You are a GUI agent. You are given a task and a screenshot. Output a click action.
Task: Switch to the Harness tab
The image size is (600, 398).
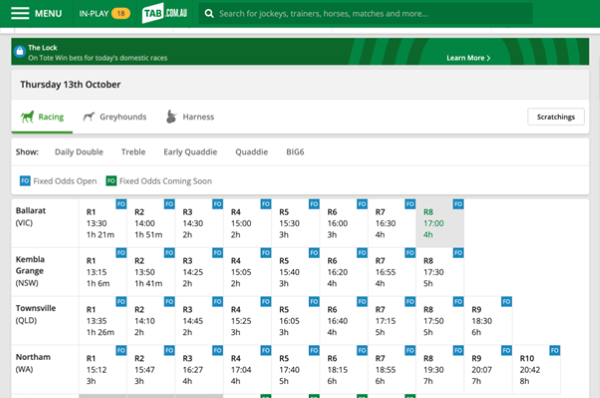click(190, 117)
